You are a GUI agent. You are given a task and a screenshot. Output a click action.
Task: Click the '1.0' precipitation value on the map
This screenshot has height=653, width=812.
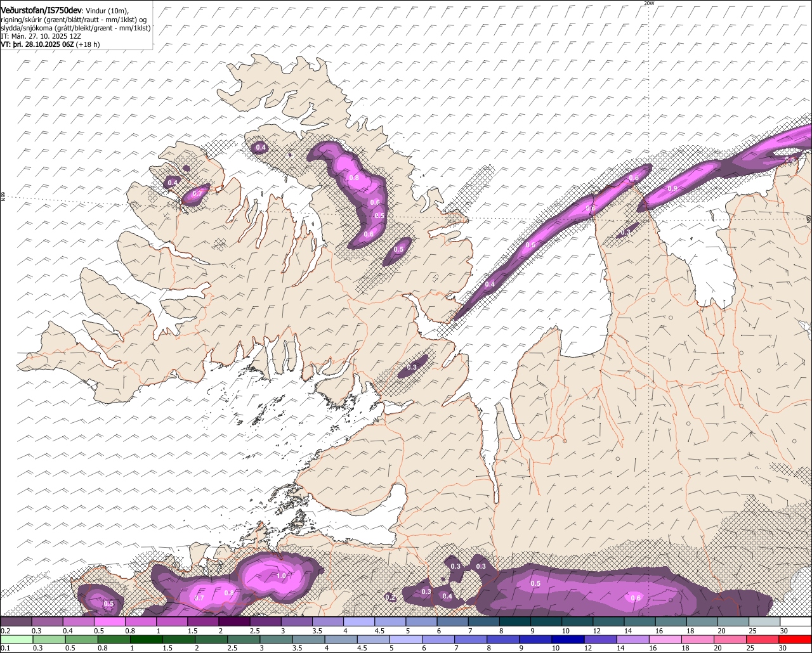point(282,576)
